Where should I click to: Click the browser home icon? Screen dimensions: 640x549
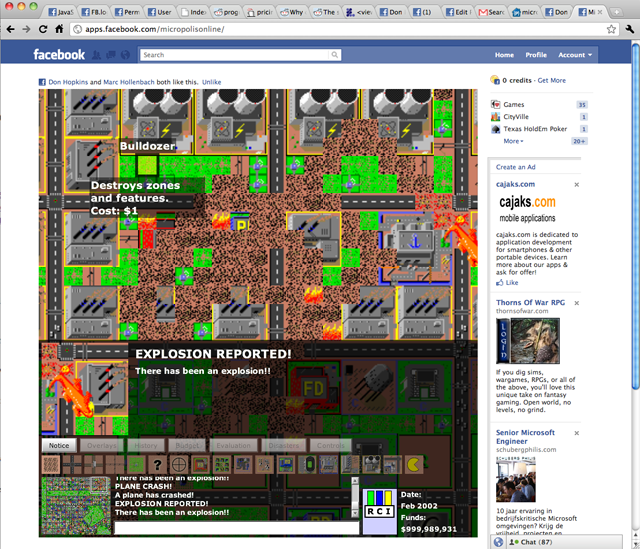point(59,29)
